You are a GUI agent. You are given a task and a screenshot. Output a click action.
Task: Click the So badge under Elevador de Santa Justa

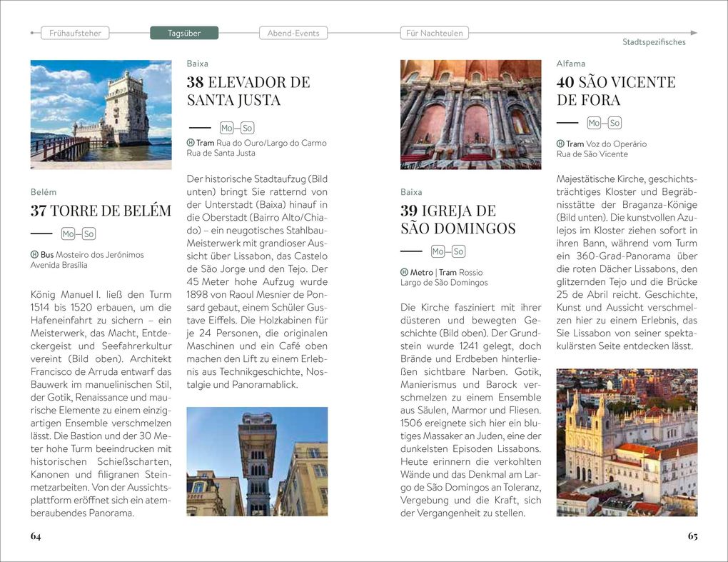248,128
